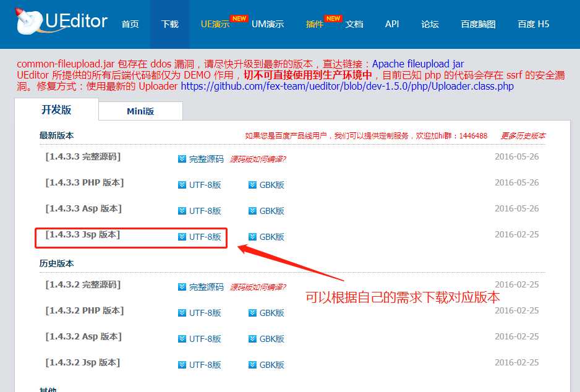The width and height of the screenshot is (580, 392).
Task: Click download icon for 1.4.3.2 Asp GBK版
Action: click(x=252, y=339)
